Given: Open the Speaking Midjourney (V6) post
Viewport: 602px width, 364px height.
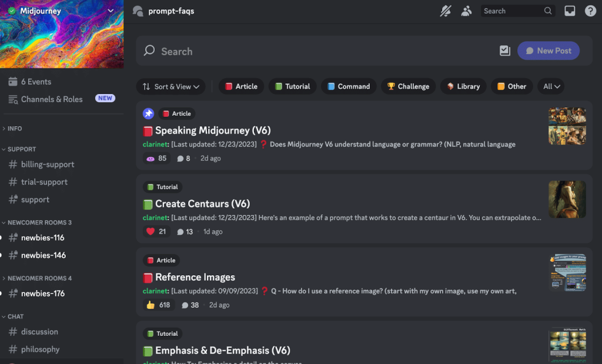Looking at the screenshot, I should coord(213,130).
